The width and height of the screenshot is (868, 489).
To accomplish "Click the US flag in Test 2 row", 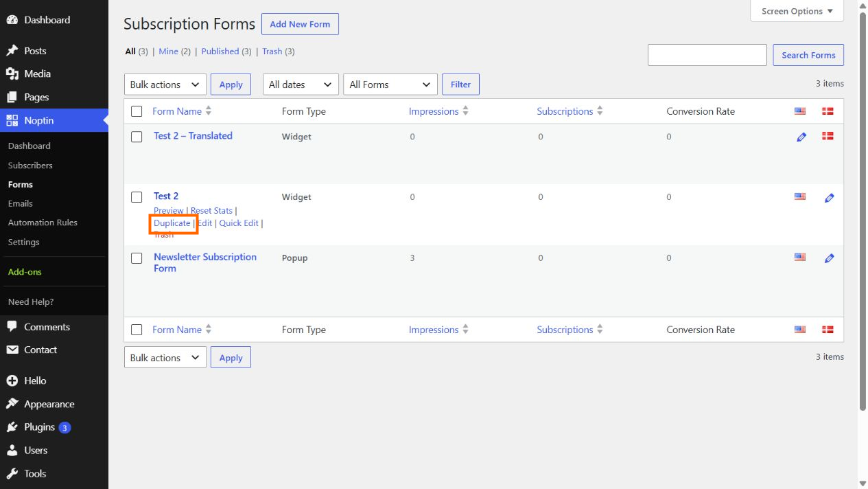I will tap(800, 196).
